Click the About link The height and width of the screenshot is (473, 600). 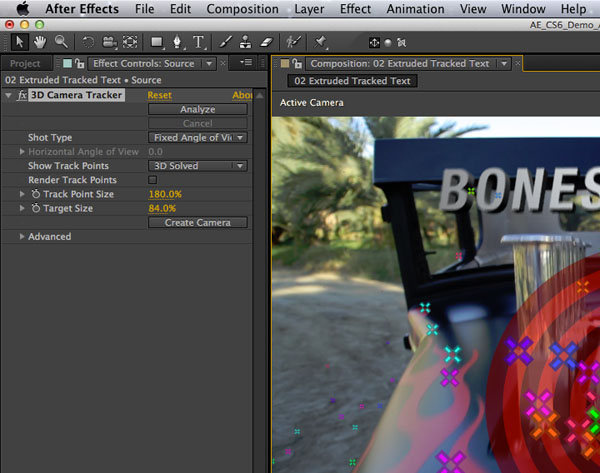click(x=242, y=95)
